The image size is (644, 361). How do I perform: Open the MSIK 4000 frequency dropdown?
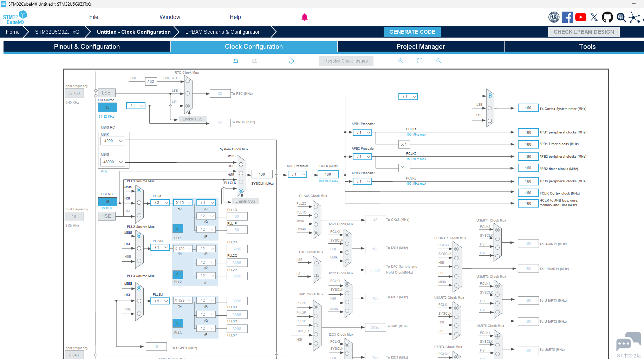113,141
